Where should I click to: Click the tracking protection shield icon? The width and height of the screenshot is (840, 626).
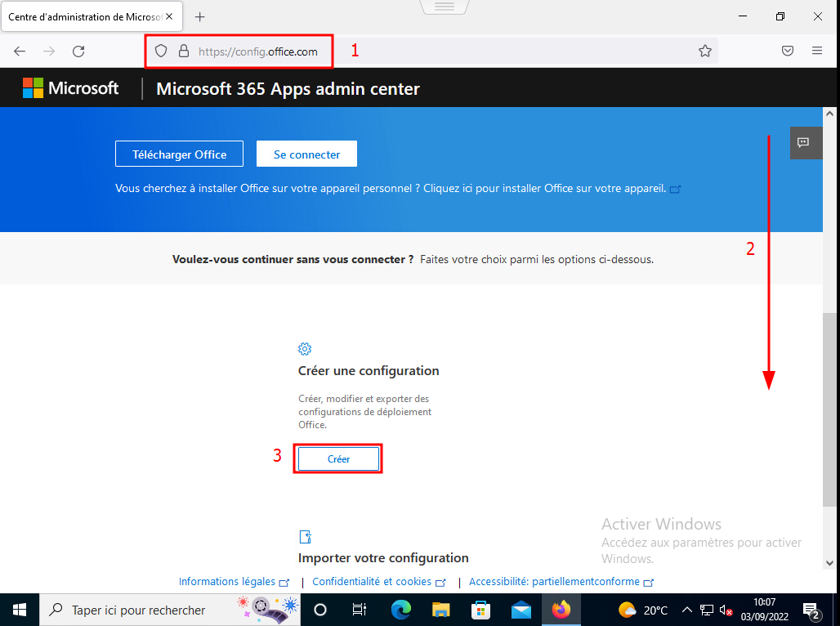click(x=162, y=51)
